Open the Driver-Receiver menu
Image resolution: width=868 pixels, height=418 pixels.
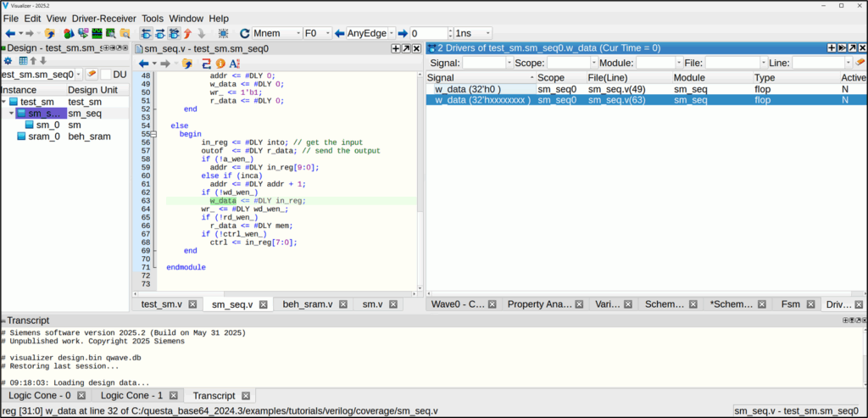click(104, 18)
